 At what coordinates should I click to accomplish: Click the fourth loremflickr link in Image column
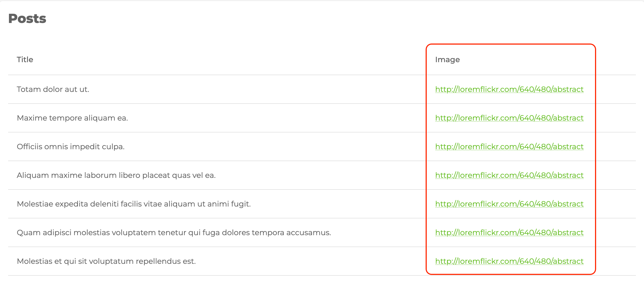509,175
